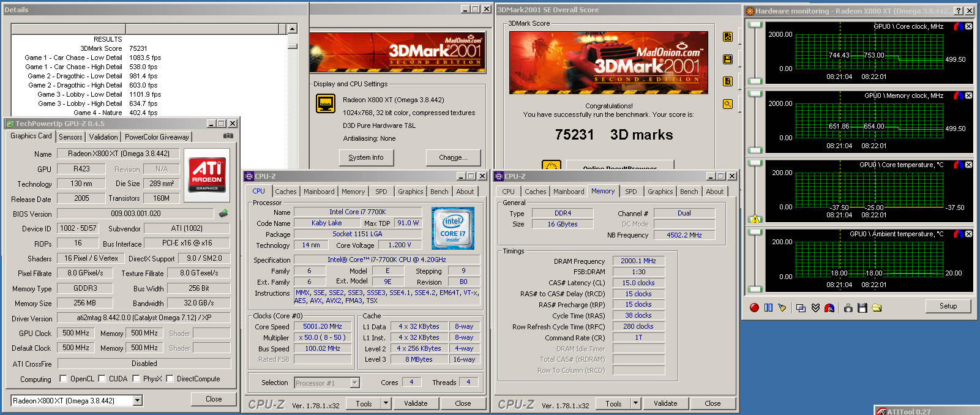Click the ATI Radeon logo in GPU-Z

point(207,174)
